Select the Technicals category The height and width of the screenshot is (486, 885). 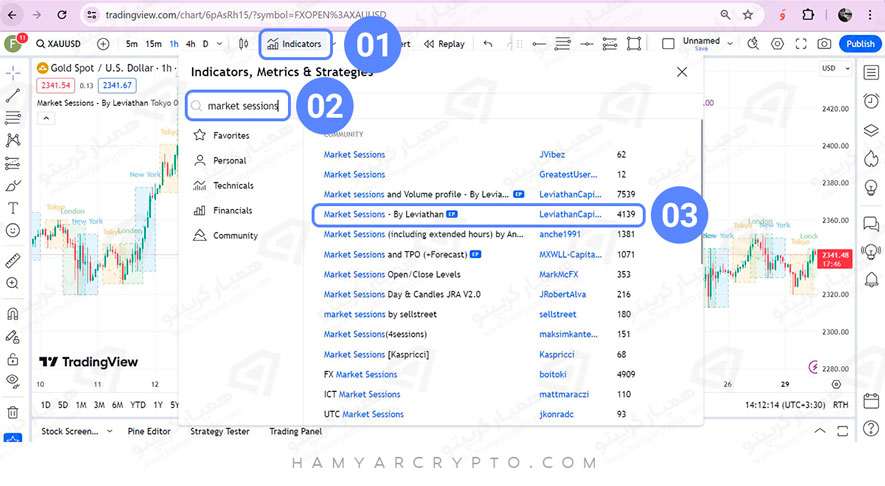click(x=233, y=185)
